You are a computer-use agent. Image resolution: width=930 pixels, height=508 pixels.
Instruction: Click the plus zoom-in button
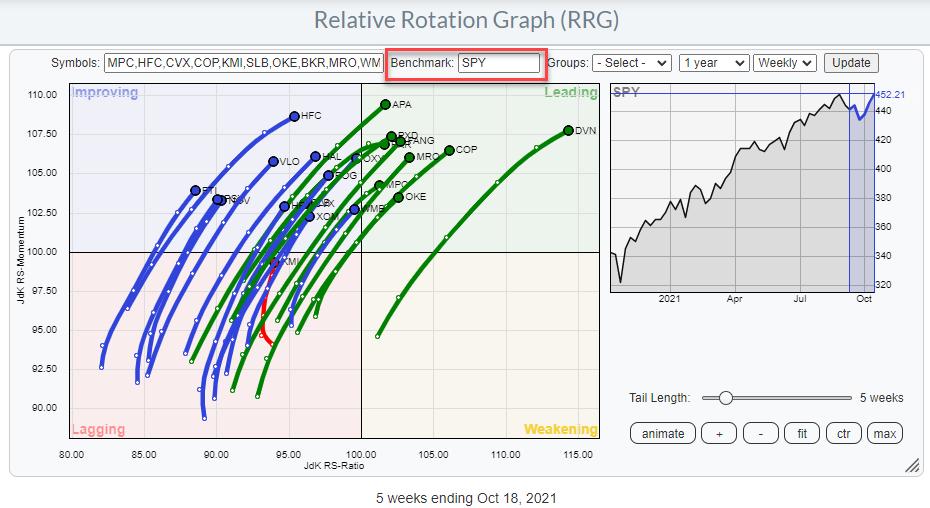[x=719, y=433]
